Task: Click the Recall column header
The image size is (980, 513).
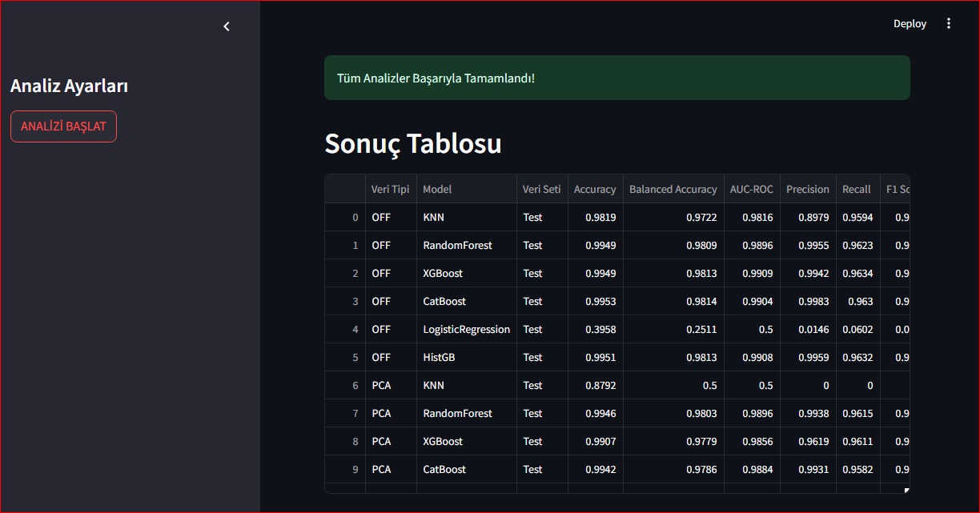Action: coord(856,190)
